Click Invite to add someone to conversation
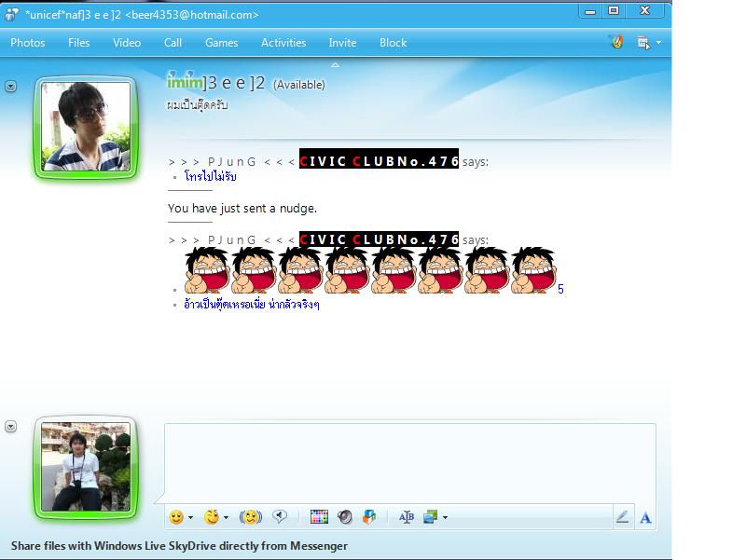Image resolution: width=746 pixels, height=560 pixels. 342,43
